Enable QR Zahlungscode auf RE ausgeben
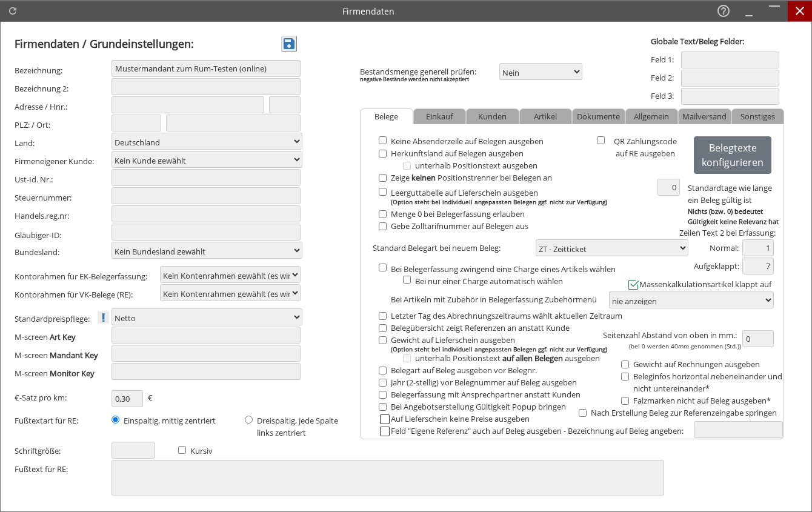The image size is (812, 512). point(601,141)
